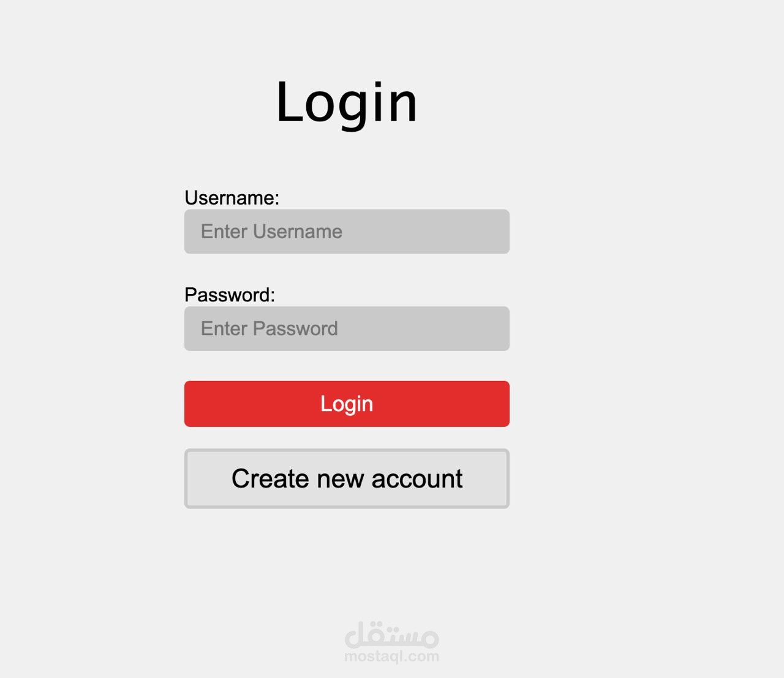Submit the form with the Login button
The width and height of the screenshot is (784, 678).
[x=347, y=404]
